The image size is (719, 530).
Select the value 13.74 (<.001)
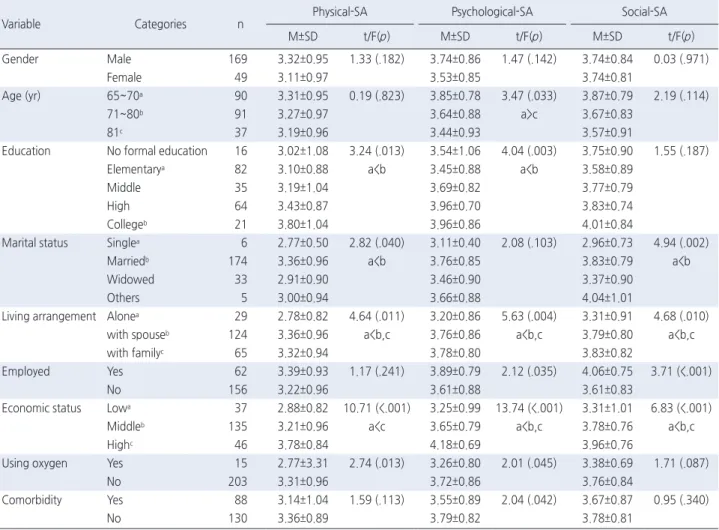coord(529,408)
